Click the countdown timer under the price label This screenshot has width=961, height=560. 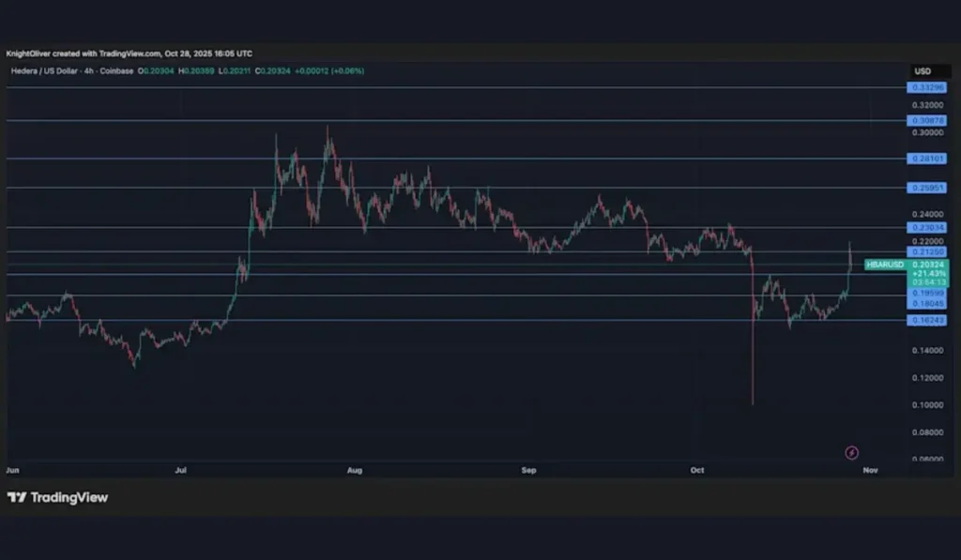929,281
